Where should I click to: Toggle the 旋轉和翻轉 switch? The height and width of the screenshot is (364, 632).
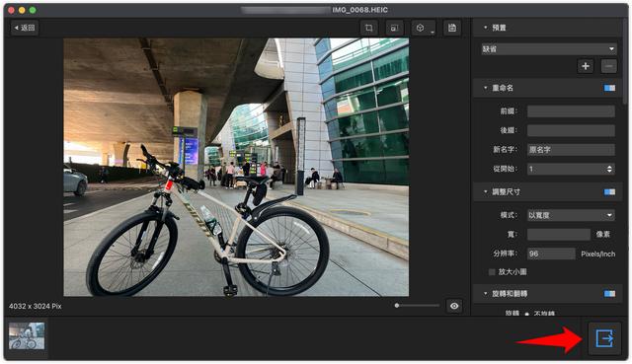coord(609,294)
